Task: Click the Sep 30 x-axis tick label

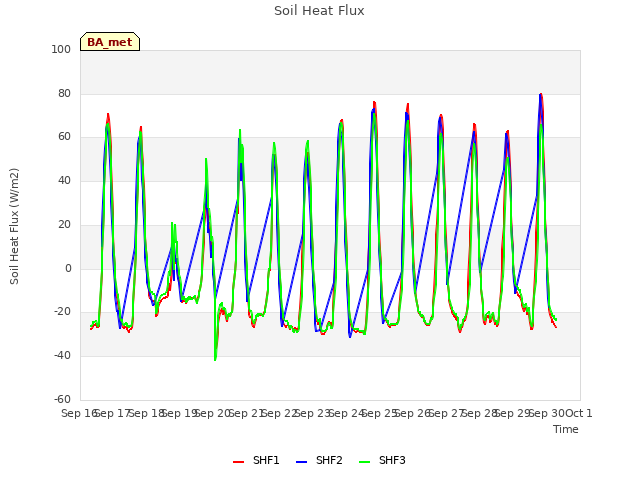Action: 547,413
